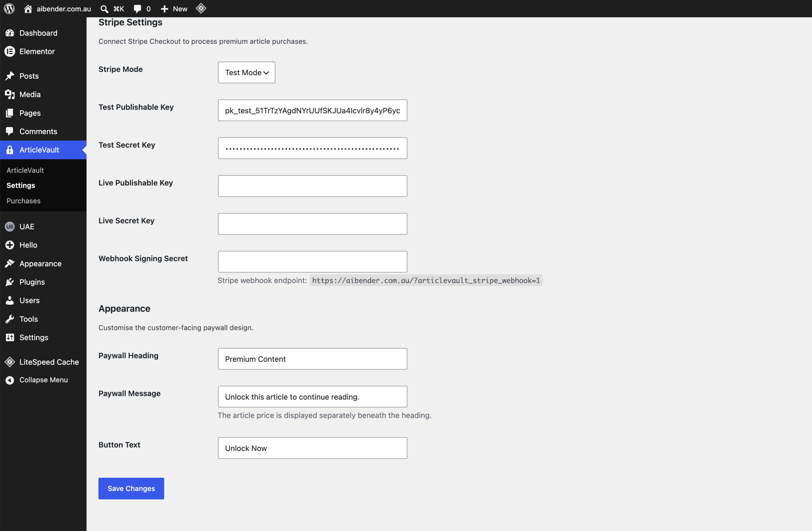Screen dimensions: 812x531
Task: Click the Dashboard gauge icon
Action: [x=10, y=33]
